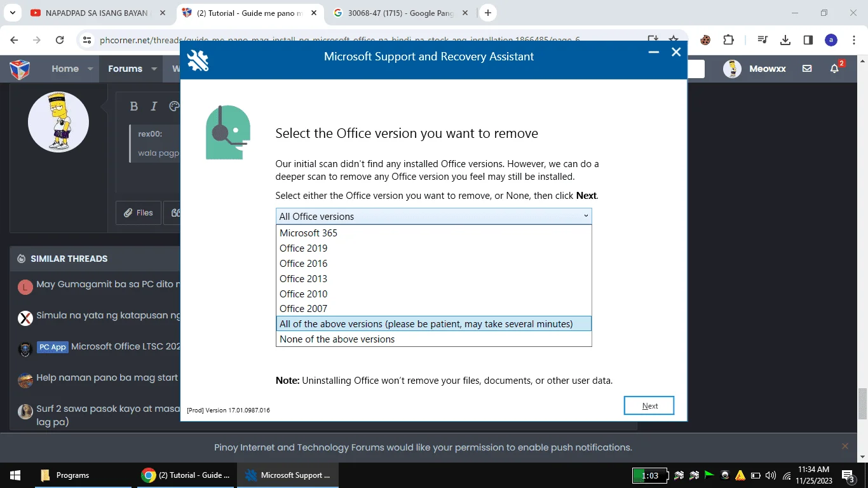Open the Windows action center notifications
The height and width of the screenshot is (488, 868).
(848, 475)
